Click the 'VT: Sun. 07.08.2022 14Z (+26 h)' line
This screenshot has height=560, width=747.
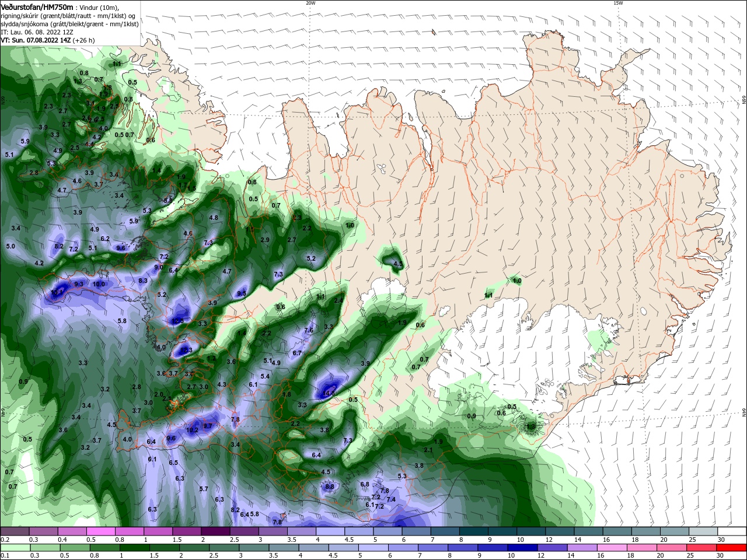48,40
